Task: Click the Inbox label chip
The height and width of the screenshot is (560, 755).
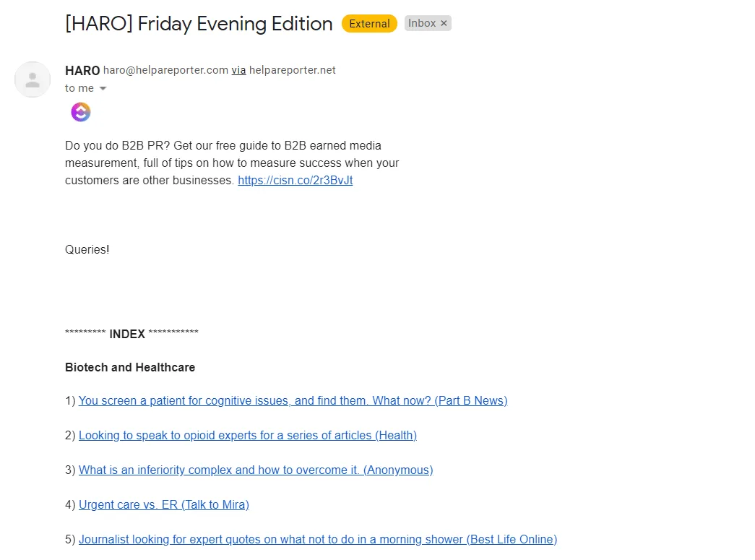Action: (422, 23)
